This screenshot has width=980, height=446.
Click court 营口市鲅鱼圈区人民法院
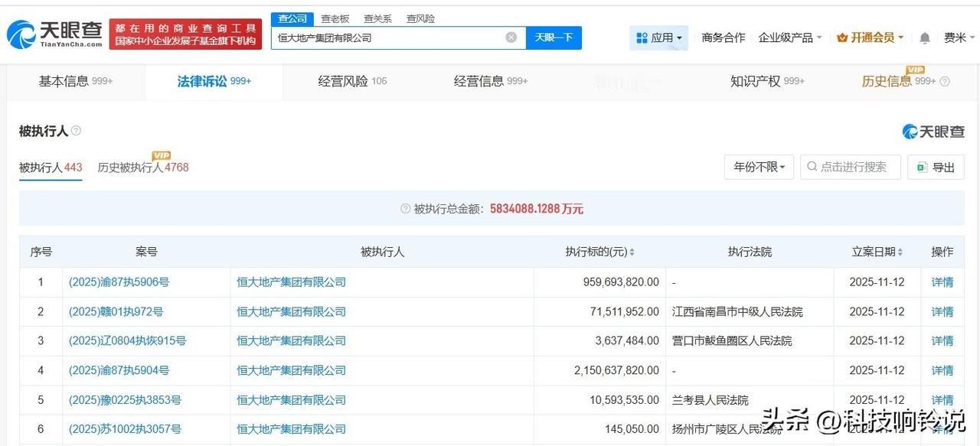tap(732, 341)
